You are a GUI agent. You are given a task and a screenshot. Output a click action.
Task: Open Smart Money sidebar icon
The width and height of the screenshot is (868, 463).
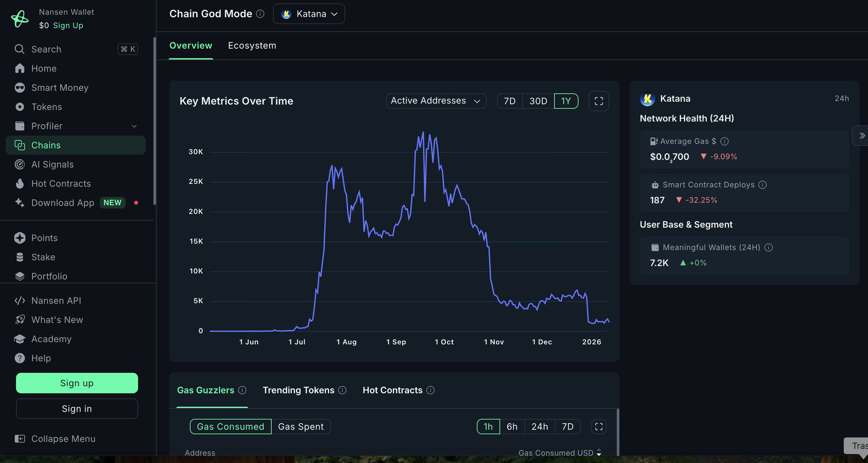pos(19,88)
